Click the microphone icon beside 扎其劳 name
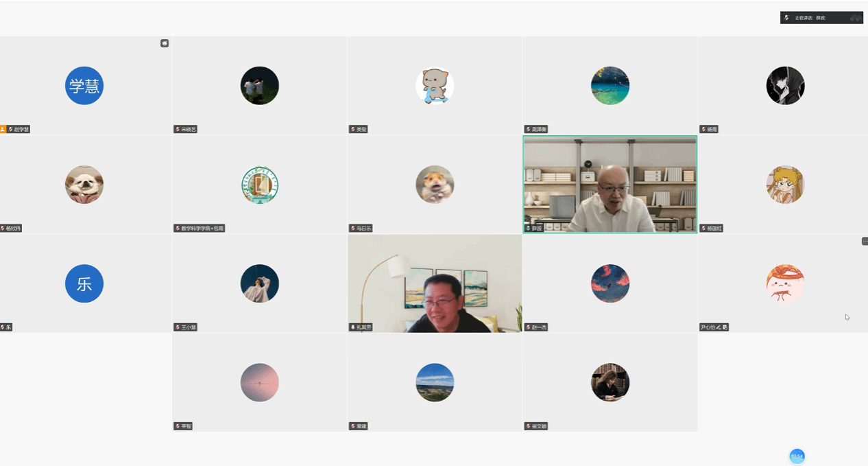Viewport: 868px width, 466px height. point(353,327)
